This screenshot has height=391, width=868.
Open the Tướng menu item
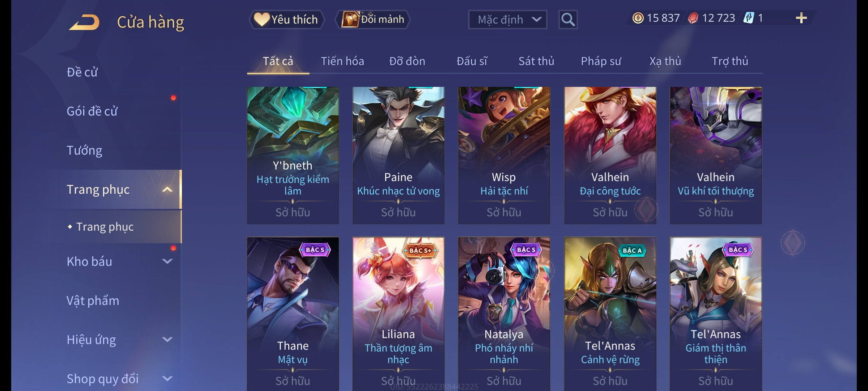click(84, 150)
